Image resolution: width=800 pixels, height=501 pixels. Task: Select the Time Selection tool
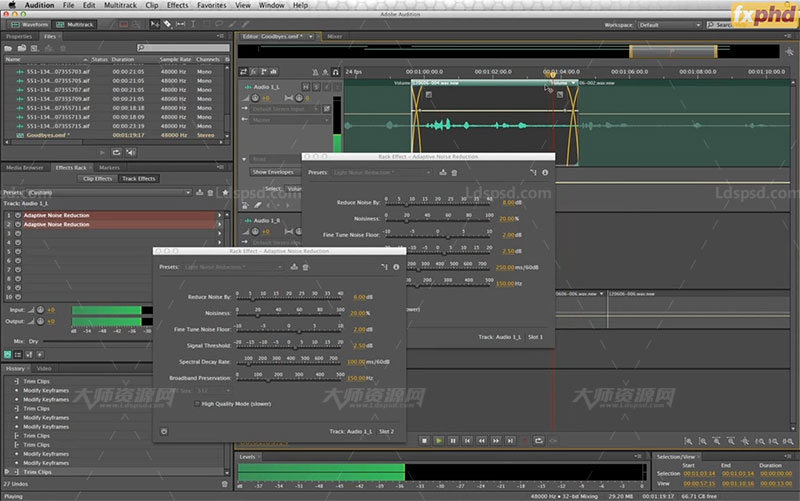(x=193, y=24)
